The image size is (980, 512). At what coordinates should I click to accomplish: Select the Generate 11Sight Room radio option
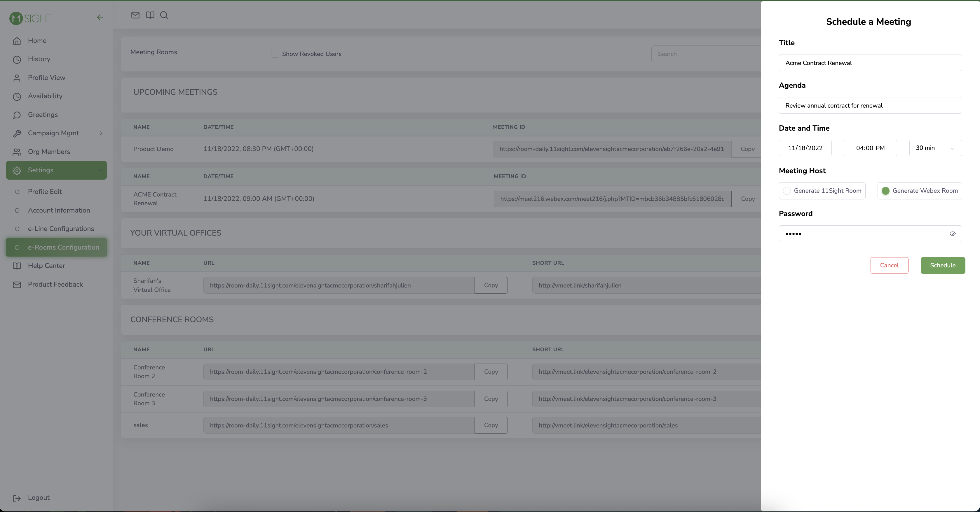pyautogui.click(x=787, y=191)
